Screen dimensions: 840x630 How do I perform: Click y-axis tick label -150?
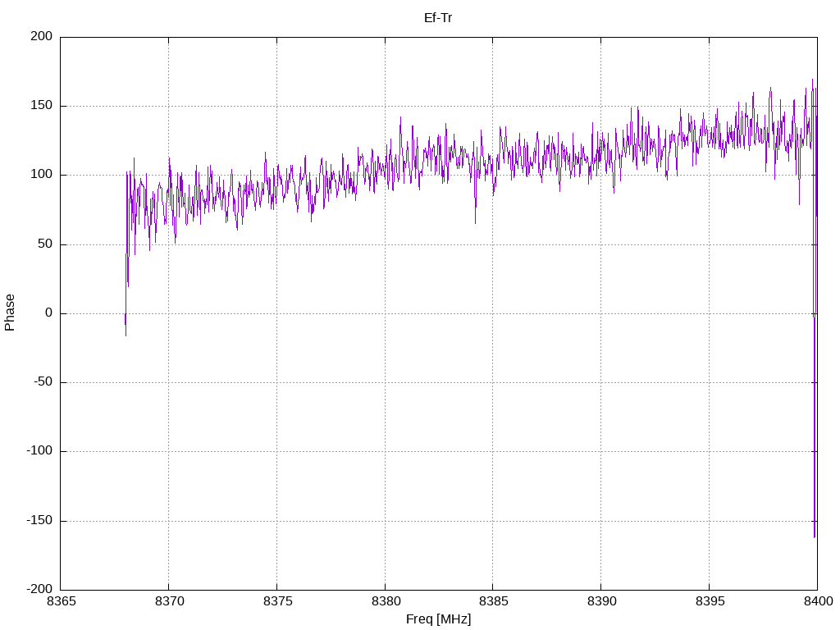(39, 521)
